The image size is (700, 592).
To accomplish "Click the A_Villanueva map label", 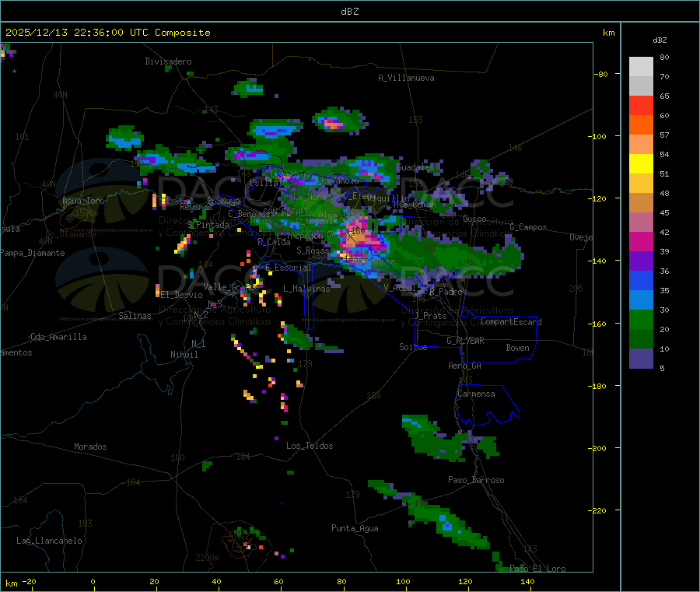I will tap(406, 78).
